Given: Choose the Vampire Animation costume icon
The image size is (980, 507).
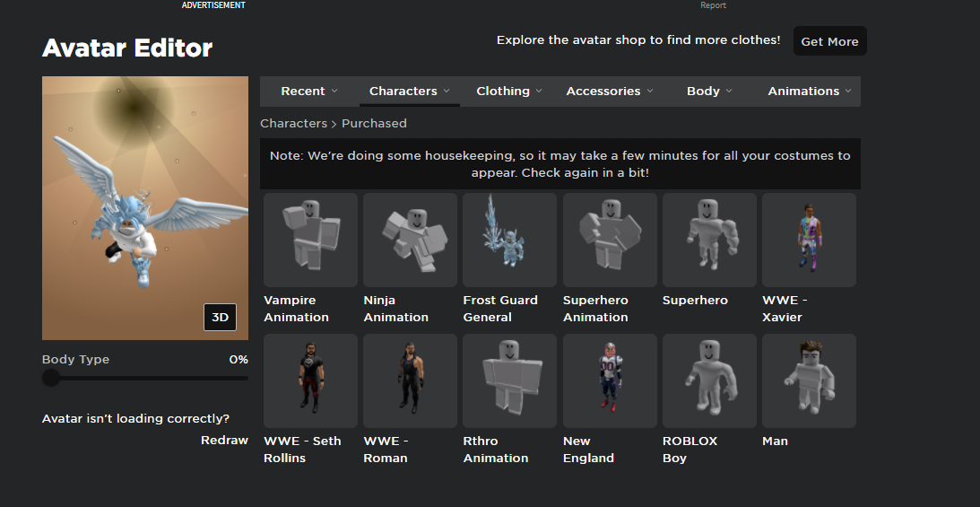Looking at the screenshot, I should (x=310, y=240).
